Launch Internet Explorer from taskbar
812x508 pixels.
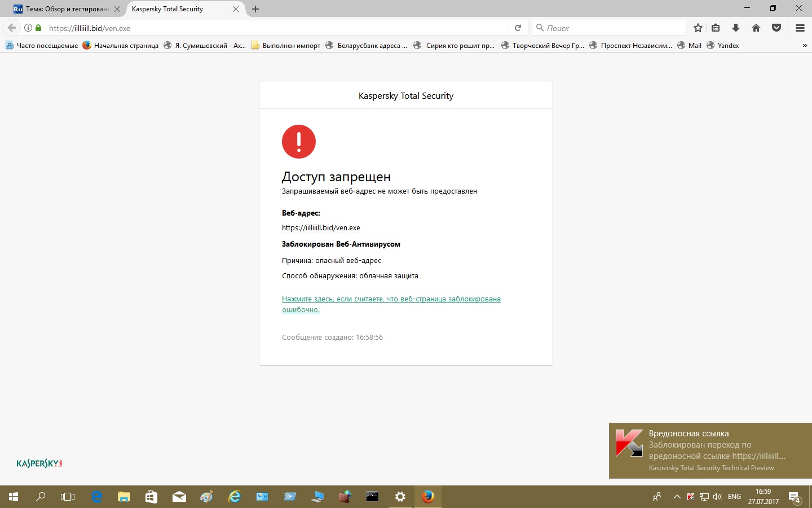pos(235,497)
